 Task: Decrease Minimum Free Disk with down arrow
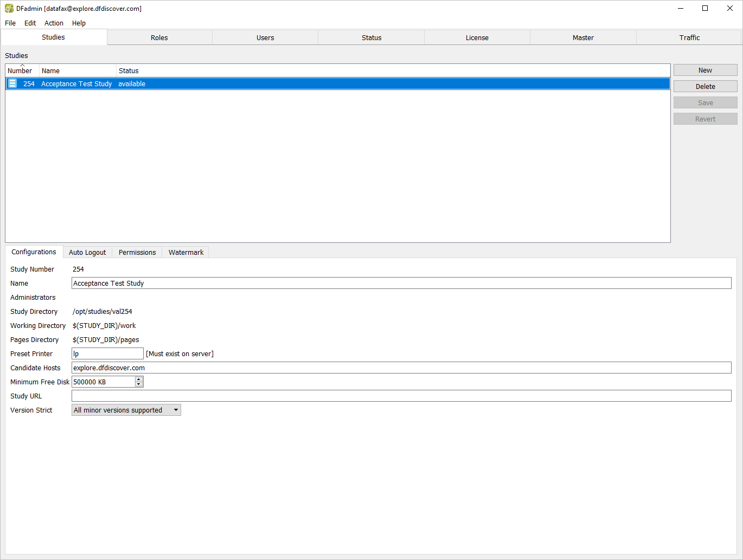tap(139, 384)
